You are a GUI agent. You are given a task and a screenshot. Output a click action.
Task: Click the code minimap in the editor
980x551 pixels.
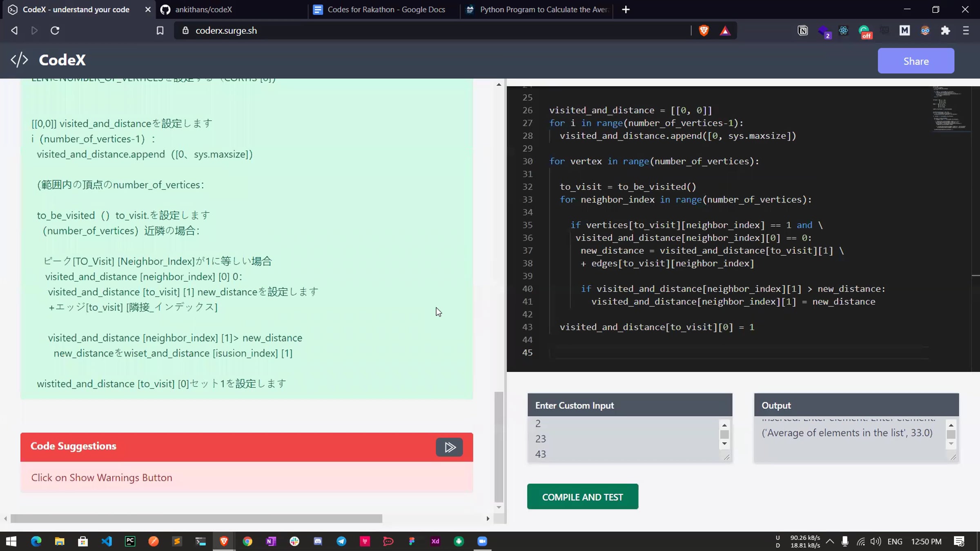click(x=951, y=109)
